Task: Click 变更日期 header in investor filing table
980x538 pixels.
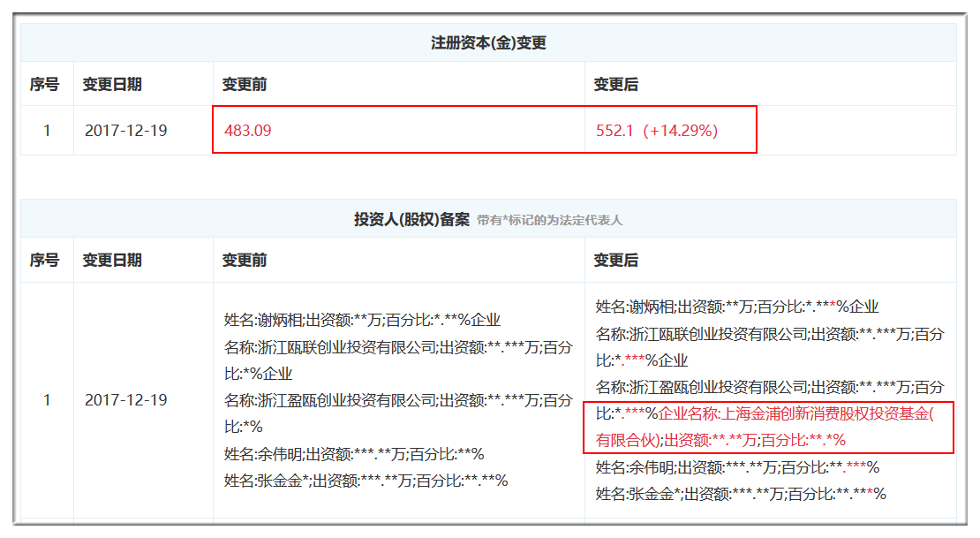Action: pos(112,261)
